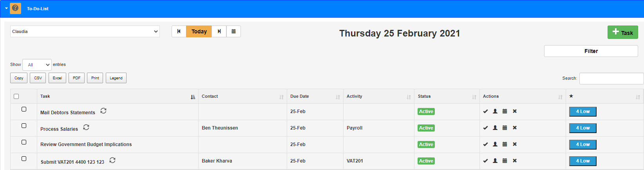Open the calendar date picker icon

[x=233, y=31]
